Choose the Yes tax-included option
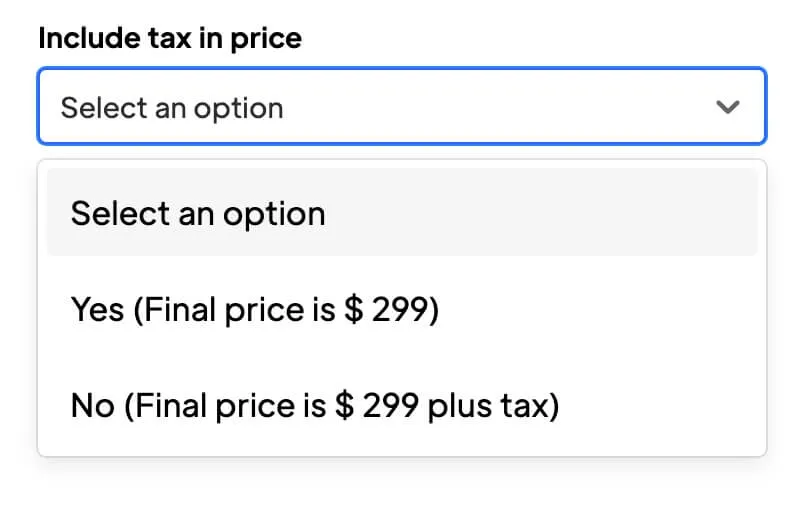The height and width of the screenshot is (512, 804). (x=255, y=310)
